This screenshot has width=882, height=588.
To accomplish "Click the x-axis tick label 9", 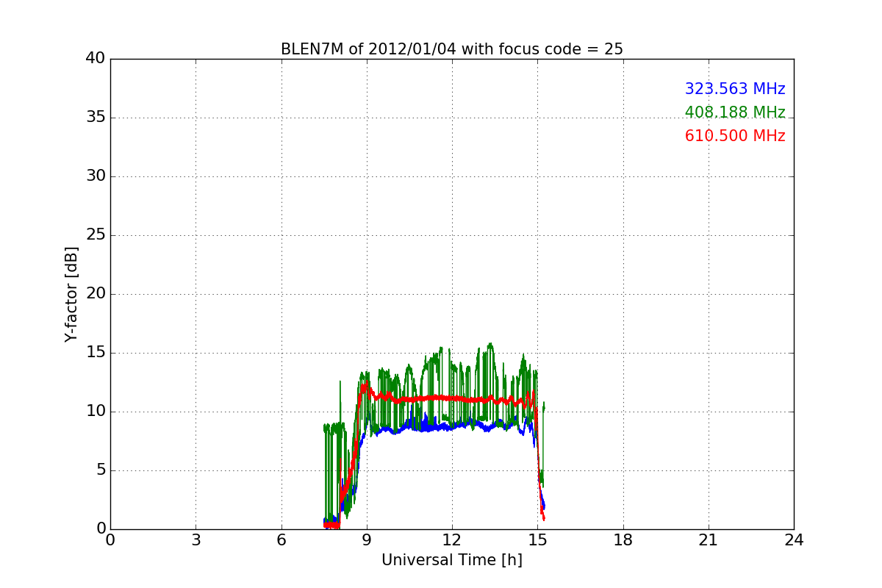I will click(x=367, y=540).
